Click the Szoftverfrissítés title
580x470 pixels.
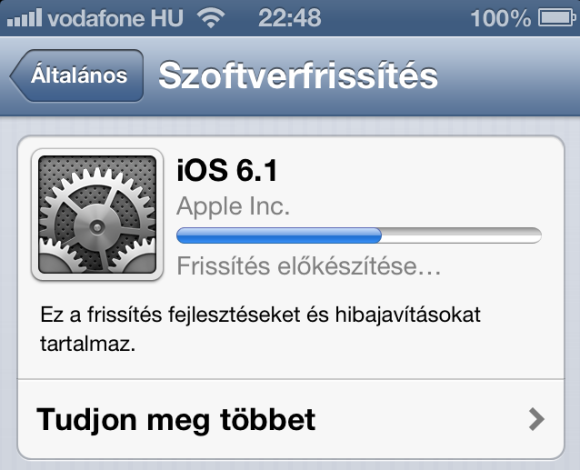pos(298,76)
